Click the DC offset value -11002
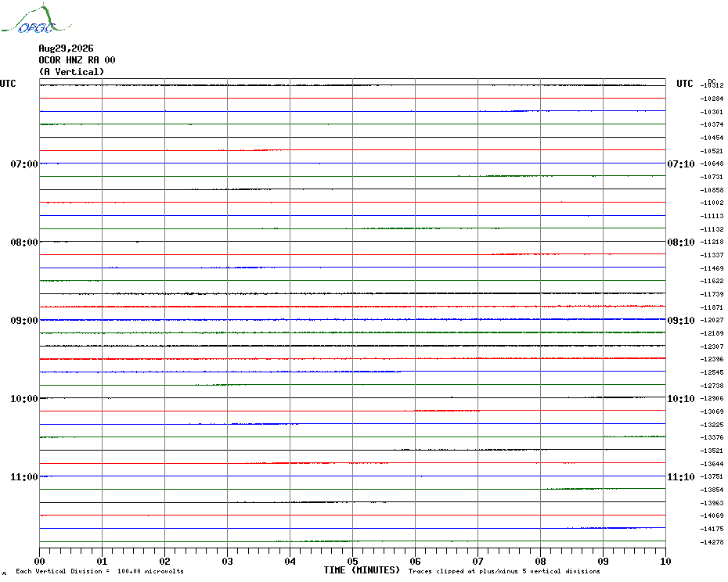 (x=712, y=203)
